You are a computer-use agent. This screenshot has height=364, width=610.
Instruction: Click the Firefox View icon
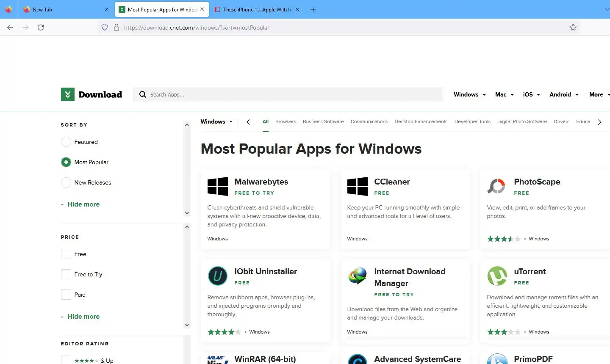click(8, 9)
